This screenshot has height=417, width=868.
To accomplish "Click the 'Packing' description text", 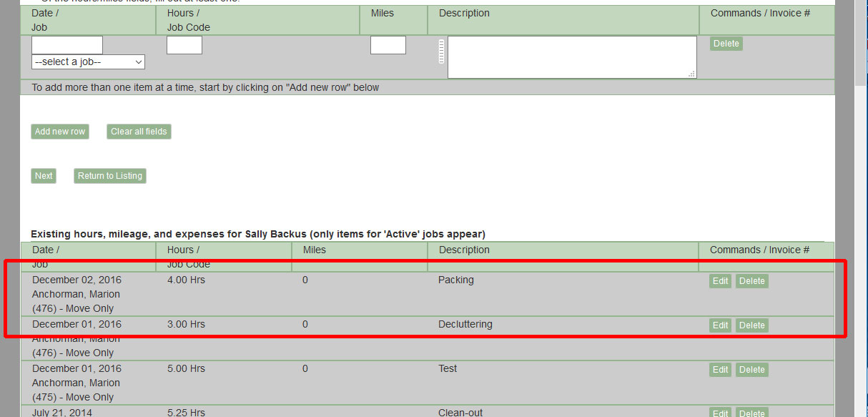I will point(456,280).
